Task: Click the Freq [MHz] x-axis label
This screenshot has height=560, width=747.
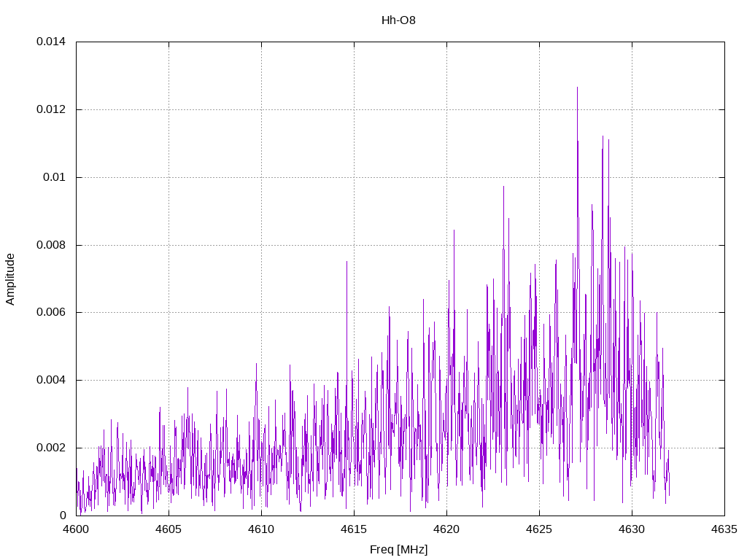Action: pos(399,550)
